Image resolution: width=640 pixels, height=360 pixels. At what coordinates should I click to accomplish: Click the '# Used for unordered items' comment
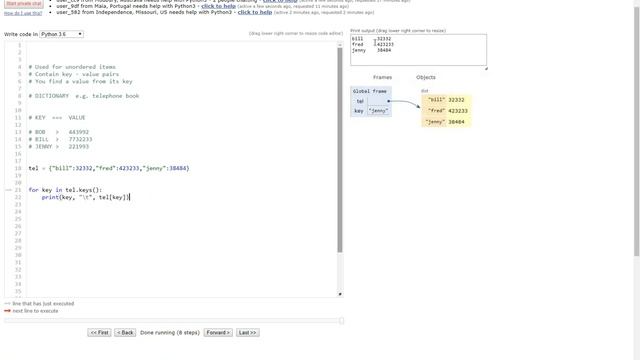[x=72, y=67]
